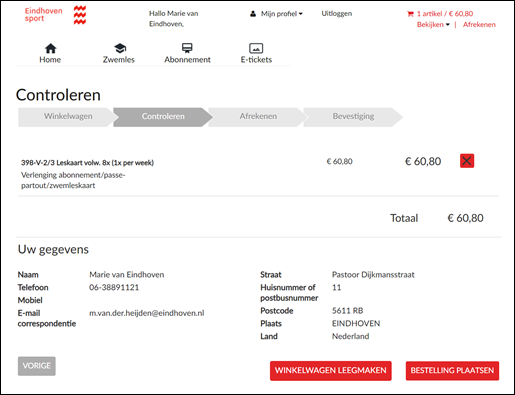515x395 pixels.
Task: Click the user profile silhouette icon
Action: click(253, 14)
